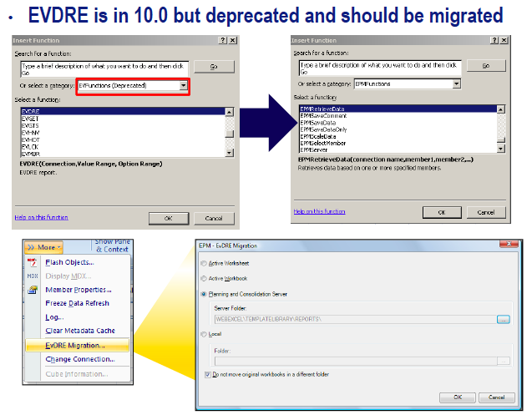The width and height of the screenshot is (532, 420).
Task: Click Cancel in left Insert Function dialog
Action: pos(214,219)
